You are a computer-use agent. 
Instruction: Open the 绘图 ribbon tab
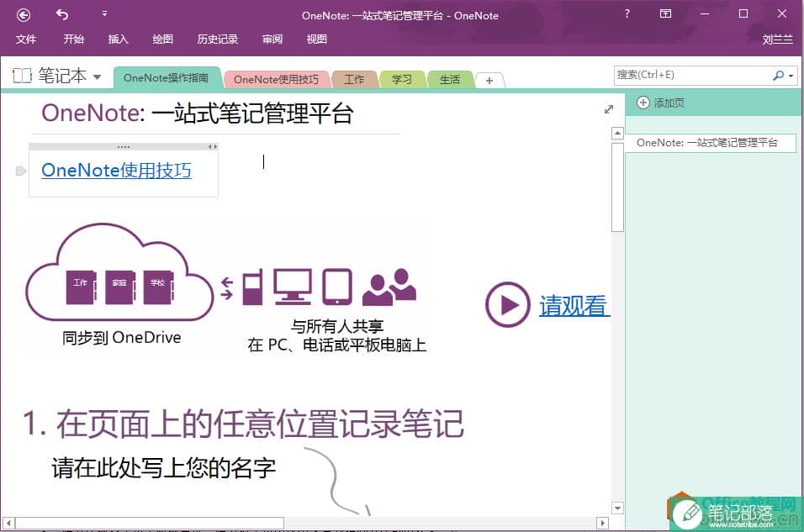point(162,39)
